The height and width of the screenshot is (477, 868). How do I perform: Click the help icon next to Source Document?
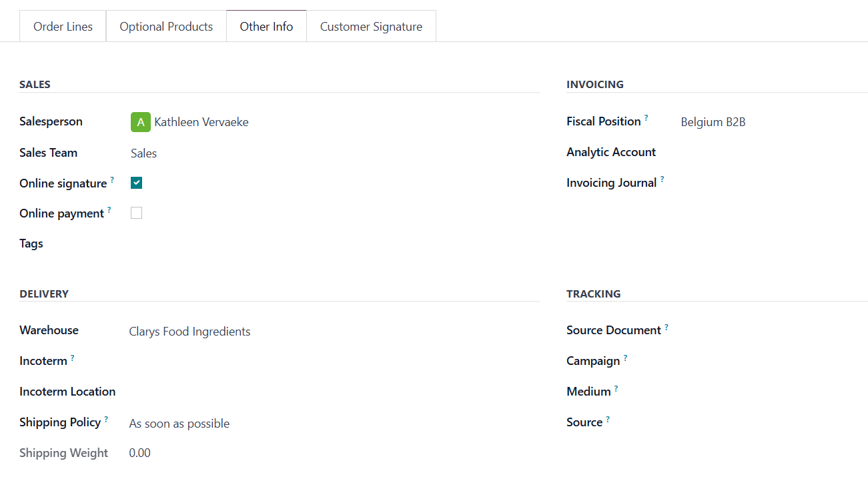click(x=666, y=328)
